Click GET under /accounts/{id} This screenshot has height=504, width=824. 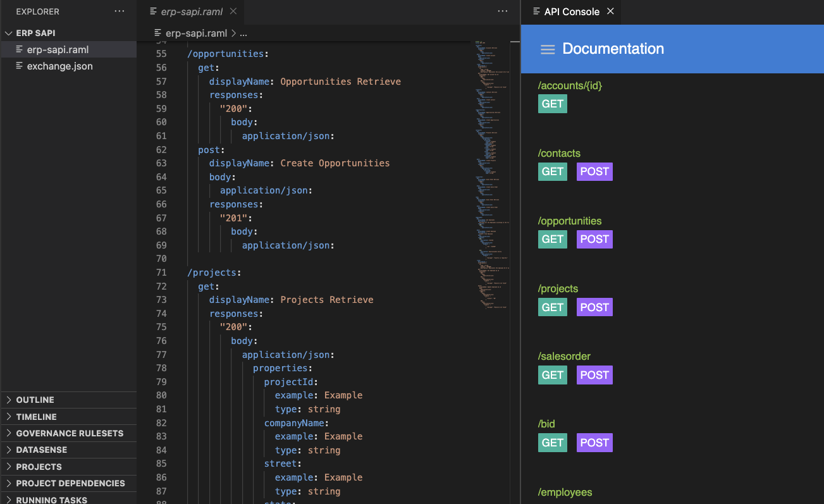[552, 104]
